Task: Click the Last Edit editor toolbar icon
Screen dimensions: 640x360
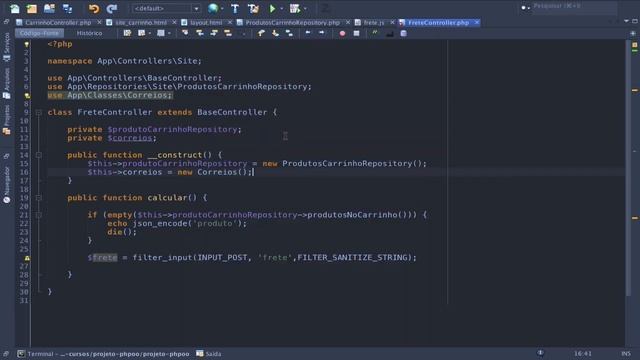Action: [127, 33]
